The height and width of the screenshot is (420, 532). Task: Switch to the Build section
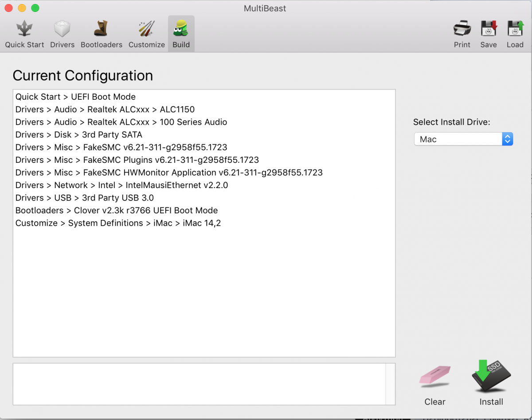tap(181, 34)
